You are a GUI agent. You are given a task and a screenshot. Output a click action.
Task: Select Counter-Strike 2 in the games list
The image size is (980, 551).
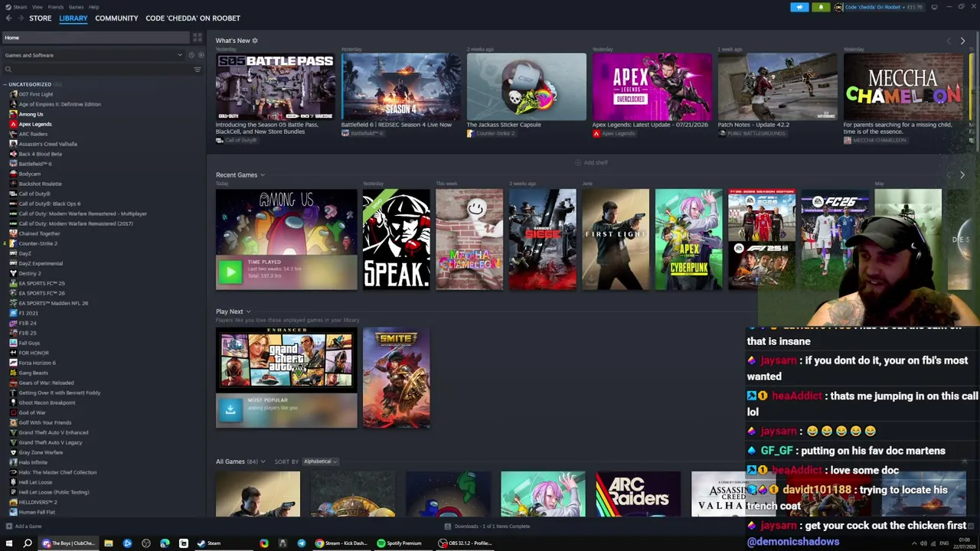pos(38,243)
